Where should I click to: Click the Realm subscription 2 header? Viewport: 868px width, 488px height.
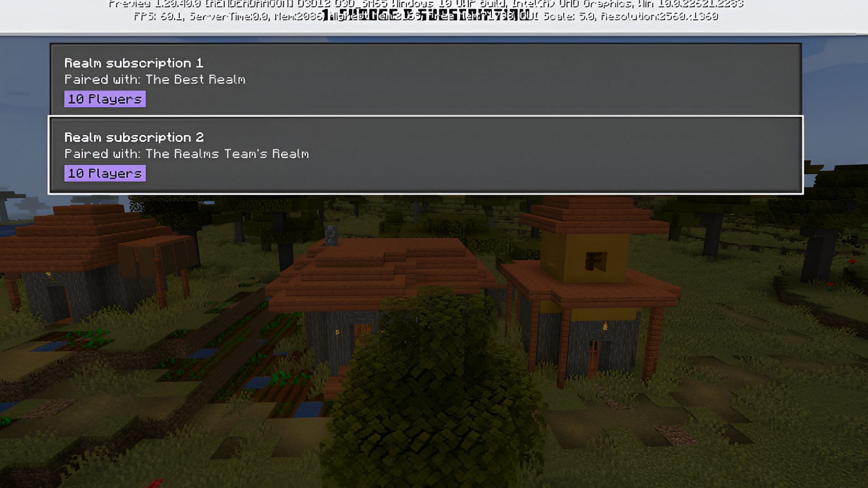(134, 137)
